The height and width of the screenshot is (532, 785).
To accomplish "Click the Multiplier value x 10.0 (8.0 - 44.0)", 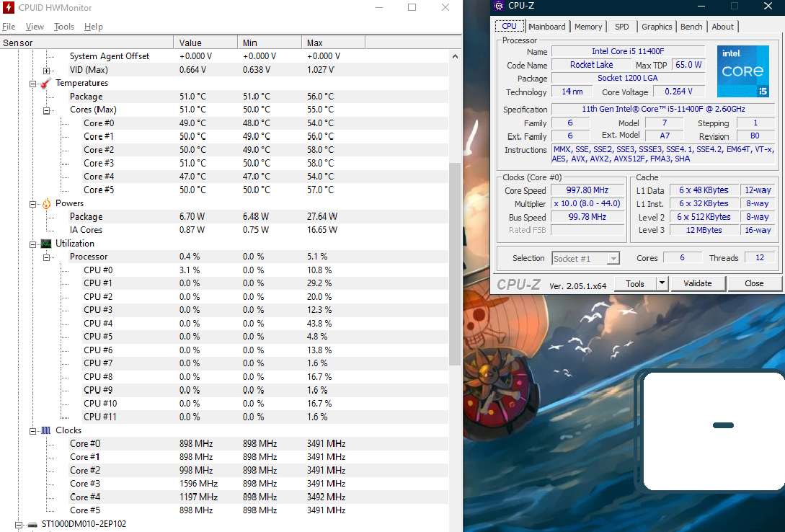I will [587, 204].
